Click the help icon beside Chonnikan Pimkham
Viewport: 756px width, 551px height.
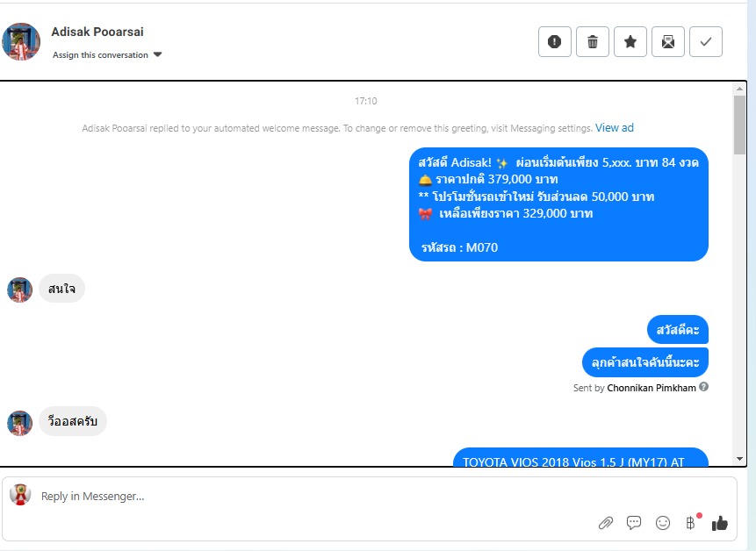coord(703,387)
